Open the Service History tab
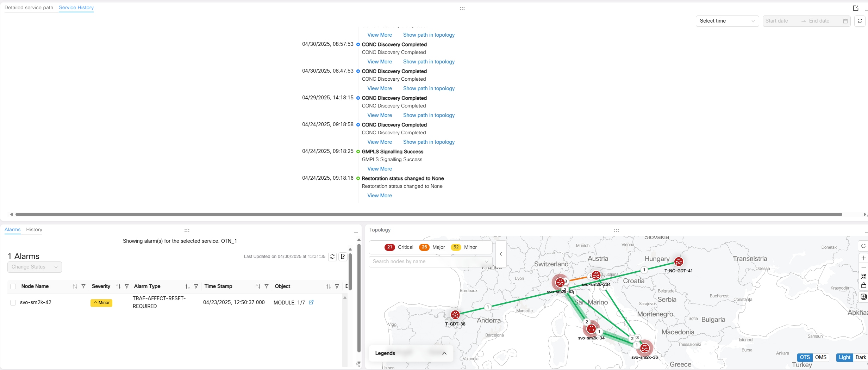Viewport: 868px width, 370px height. 76,7
